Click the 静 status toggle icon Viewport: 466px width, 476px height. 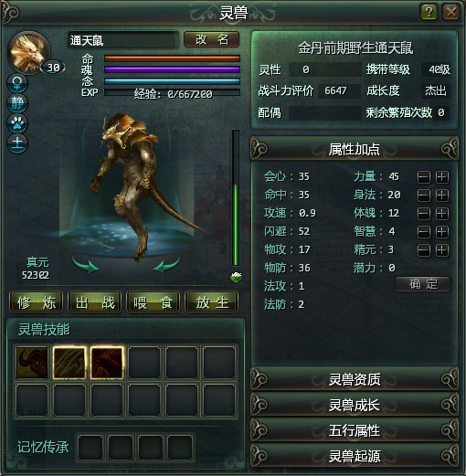(x=17, y=103)
